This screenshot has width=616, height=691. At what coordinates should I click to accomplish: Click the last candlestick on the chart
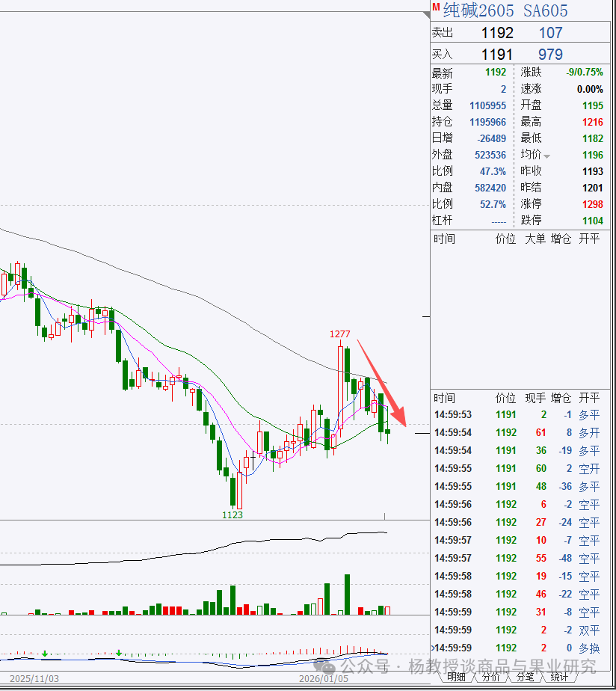(x=388, y=432)
